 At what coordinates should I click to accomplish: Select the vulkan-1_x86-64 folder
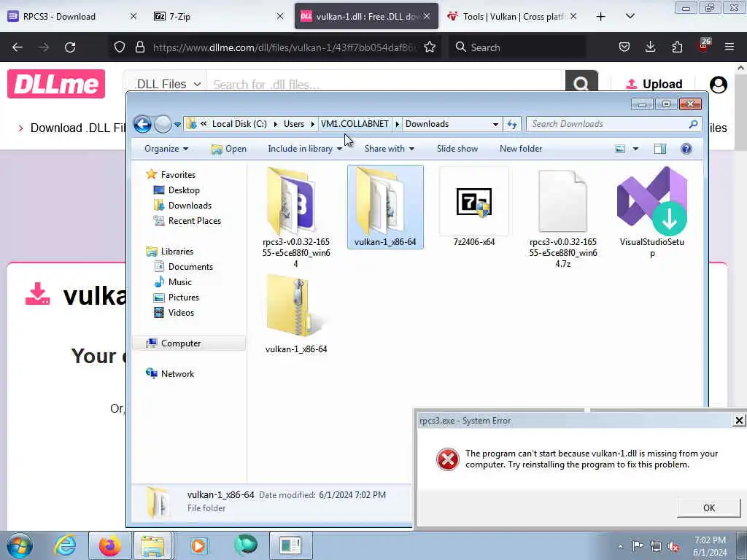(385, 207)
